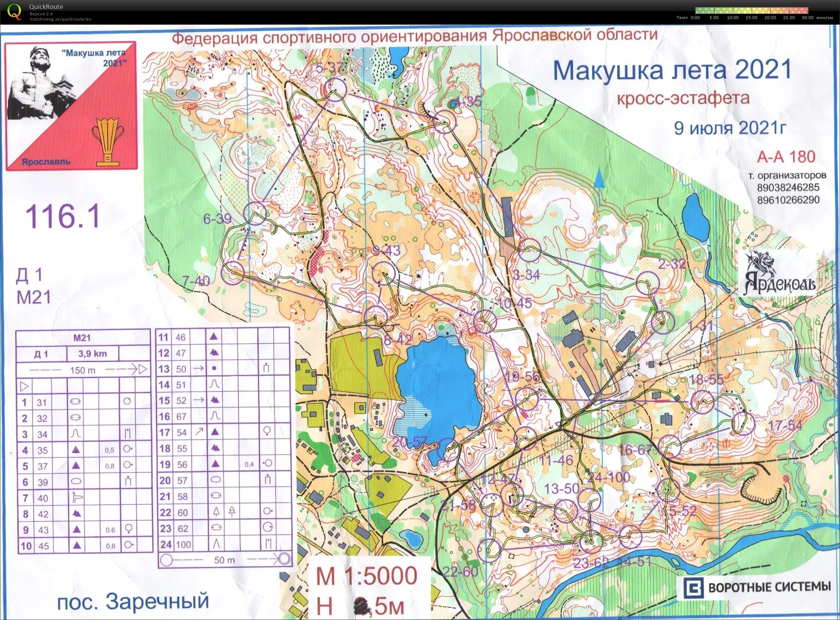
Task: Click the ВОРОТНЫЕ СИСТЕМЫ sponsor logo
Action: point(756,587)
